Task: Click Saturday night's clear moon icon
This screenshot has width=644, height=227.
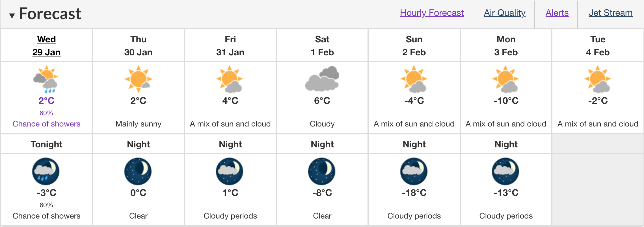Action: point(322,171)
